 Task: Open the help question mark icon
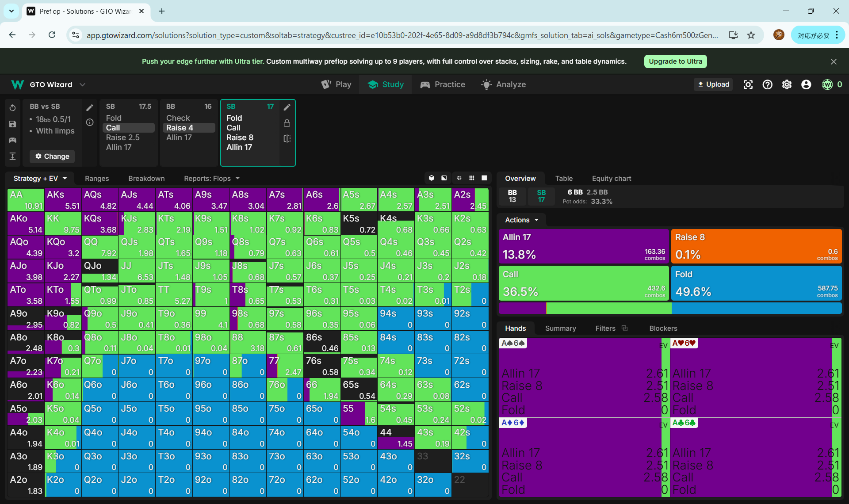[768, 84]
